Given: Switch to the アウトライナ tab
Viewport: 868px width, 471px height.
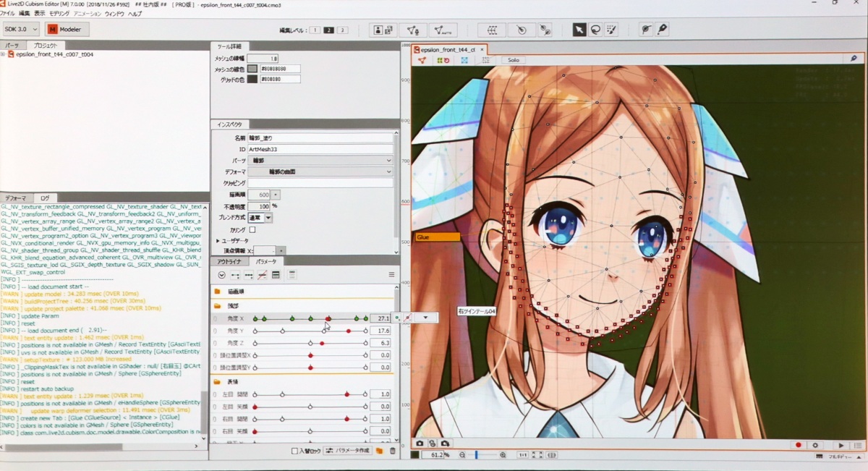Looking at the screenshot, I should coord(229,261).
